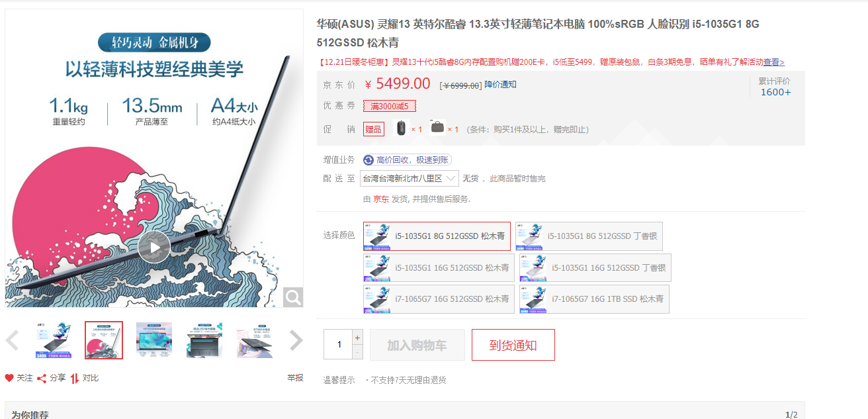This screenshot has width=868, height=419.
Task: Increase quantity with the plus stepper
Action: pos(358,338)
